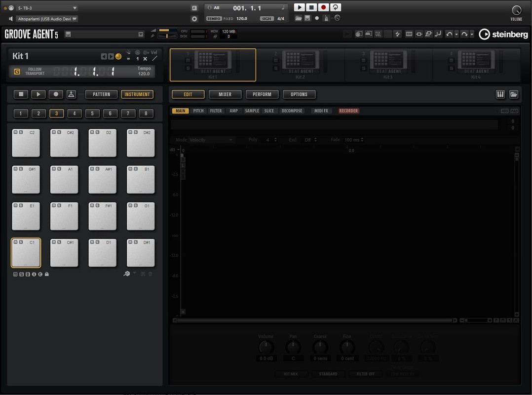Click the Record button in pad section
Screen dimensions: 532x395
(x=56, y=94)
